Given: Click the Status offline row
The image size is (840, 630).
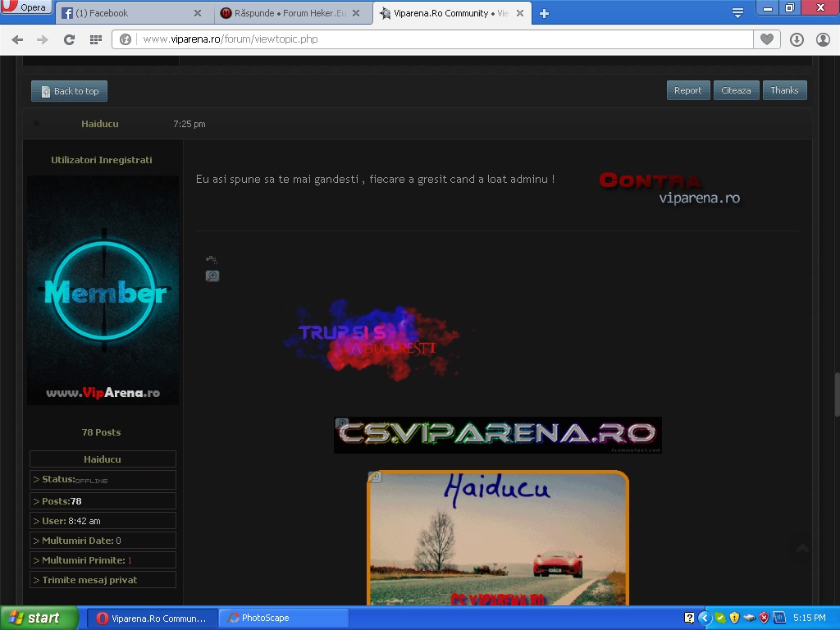Looking at the screenshot, I should pyautogui.click(x=103, y=479).
